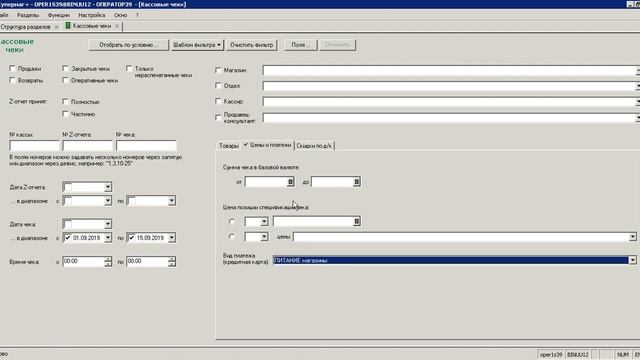
Task: Check Z-отчет принят Полностью
Action: click(65, 101)
